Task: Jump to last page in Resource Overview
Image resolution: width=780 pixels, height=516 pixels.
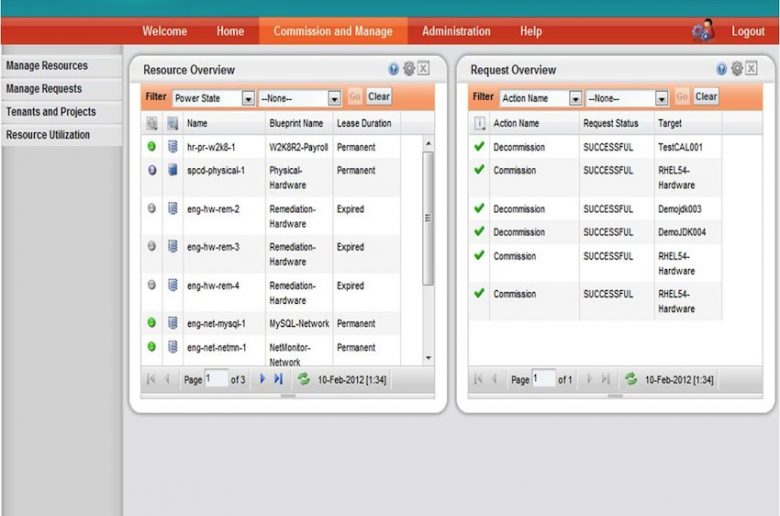Action: pyautogui.click(x=279, y=379)
